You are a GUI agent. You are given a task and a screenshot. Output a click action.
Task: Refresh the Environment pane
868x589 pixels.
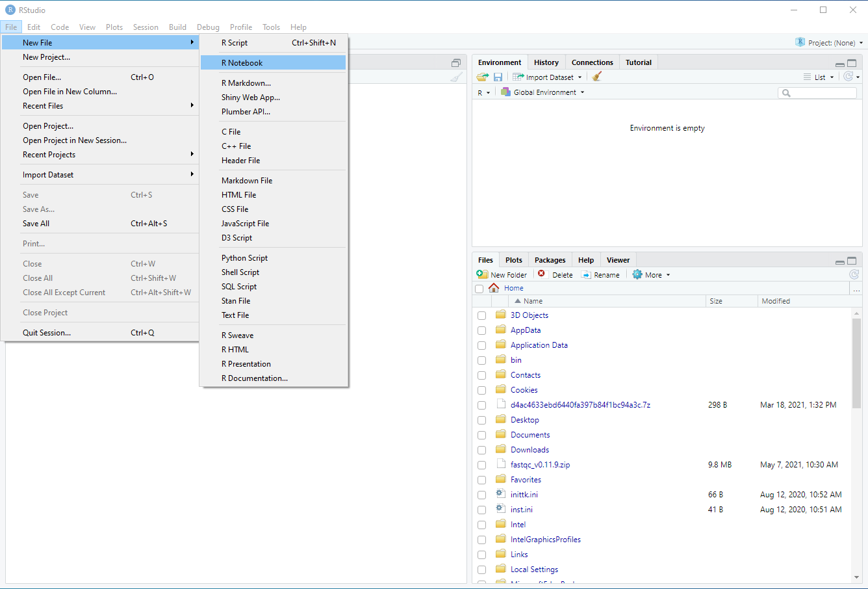click(849, 77)
